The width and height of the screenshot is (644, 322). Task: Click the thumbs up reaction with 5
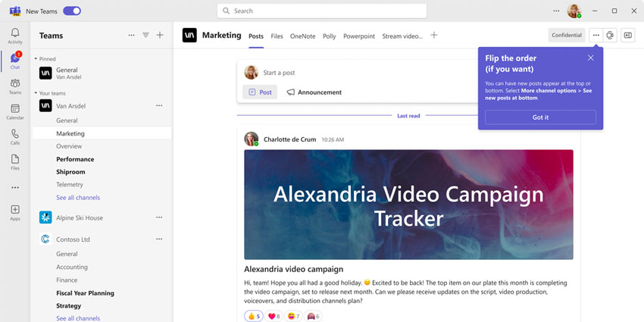[x=254, y=316]
